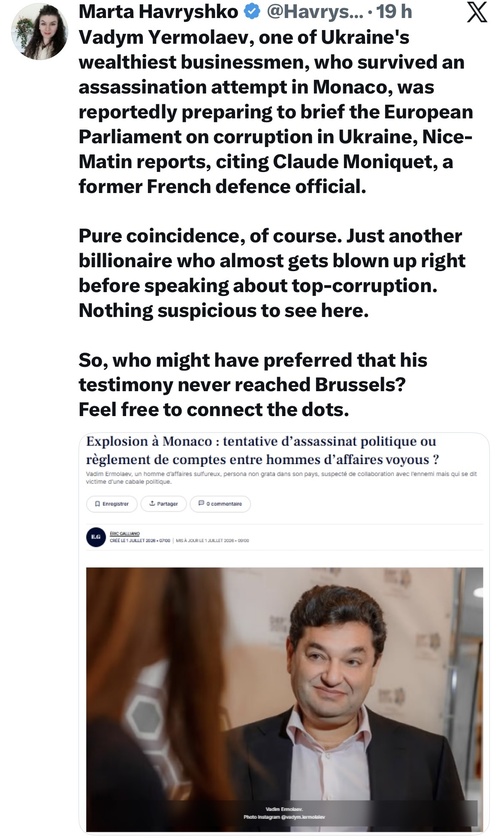Click the Photo Instagram credit caption
The width and height of the screenshot is (501, 839).
[284, 817]
